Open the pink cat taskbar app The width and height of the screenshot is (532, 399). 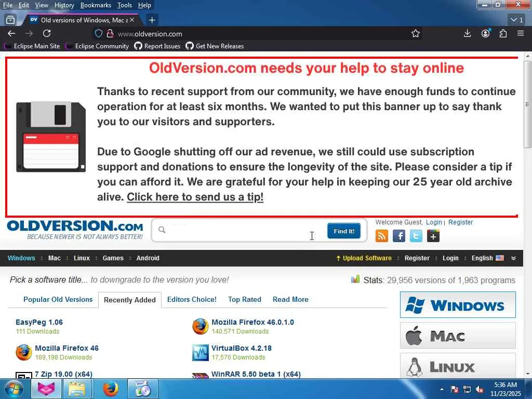46,389
